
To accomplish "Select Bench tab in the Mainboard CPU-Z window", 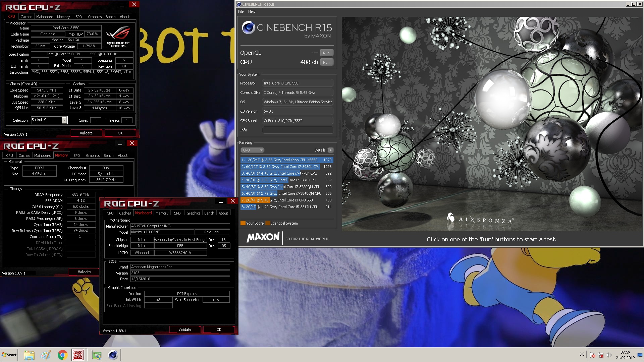I will coord(209,213).
